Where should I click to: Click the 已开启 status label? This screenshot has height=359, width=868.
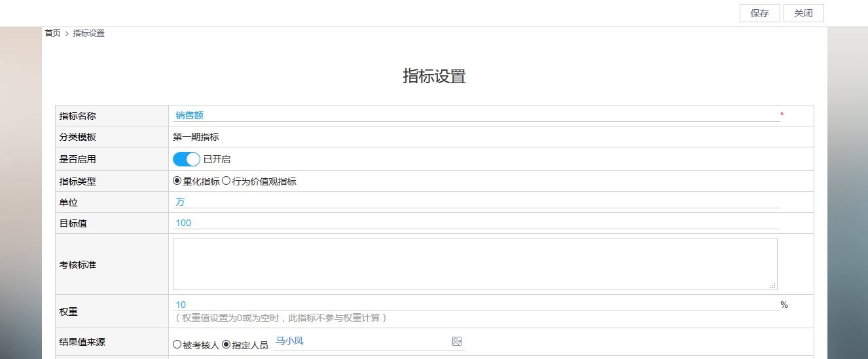click(x=217, y=159)
